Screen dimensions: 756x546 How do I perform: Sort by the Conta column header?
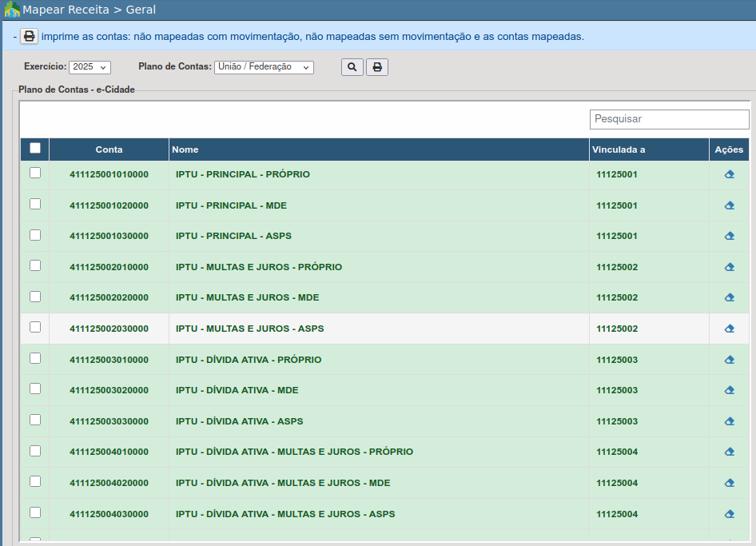(109, 149)
